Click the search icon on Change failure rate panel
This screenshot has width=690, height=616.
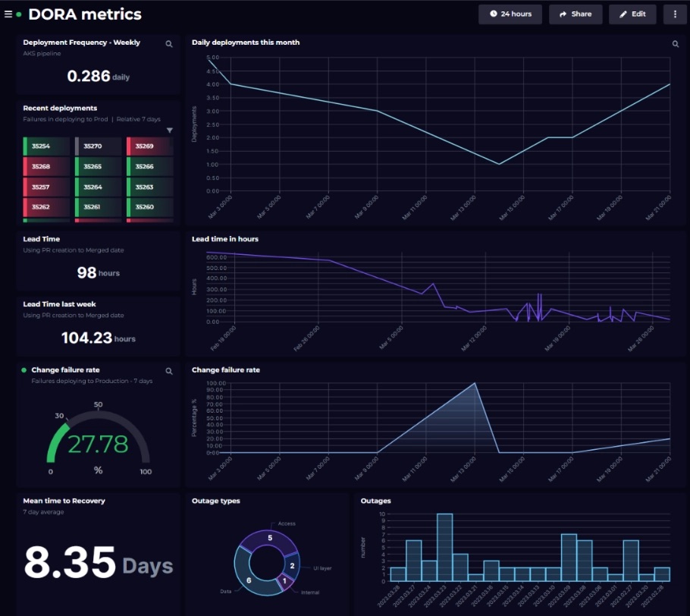169,371
